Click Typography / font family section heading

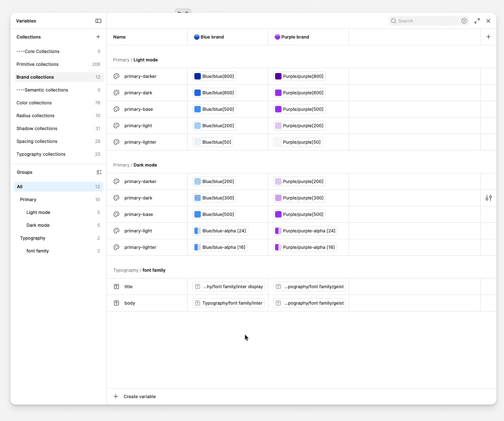(x=139, y=270)
